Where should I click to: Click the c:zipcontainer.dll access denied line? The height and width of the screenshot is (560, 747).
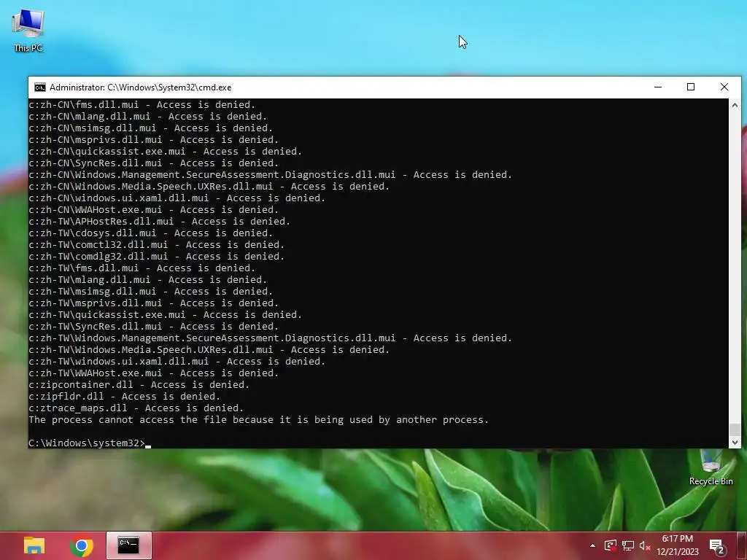tap(139, 385)
